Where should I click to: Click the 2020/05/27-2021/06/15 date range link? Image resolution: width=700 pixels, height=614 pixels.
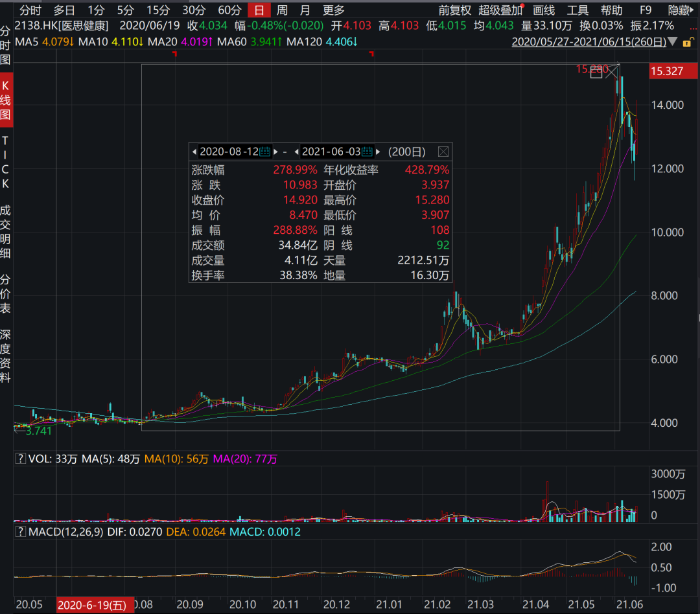click(589, 42)
